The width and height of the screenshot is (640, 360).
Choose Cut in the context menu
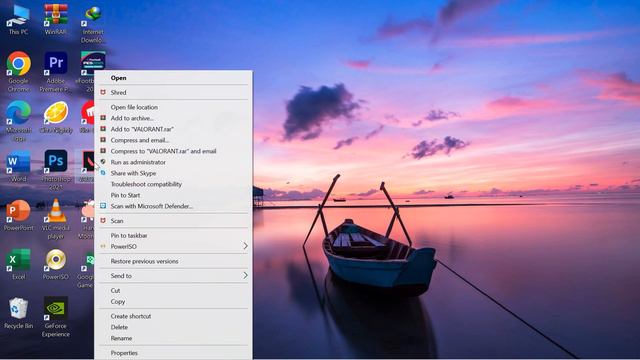pos(173,291)
